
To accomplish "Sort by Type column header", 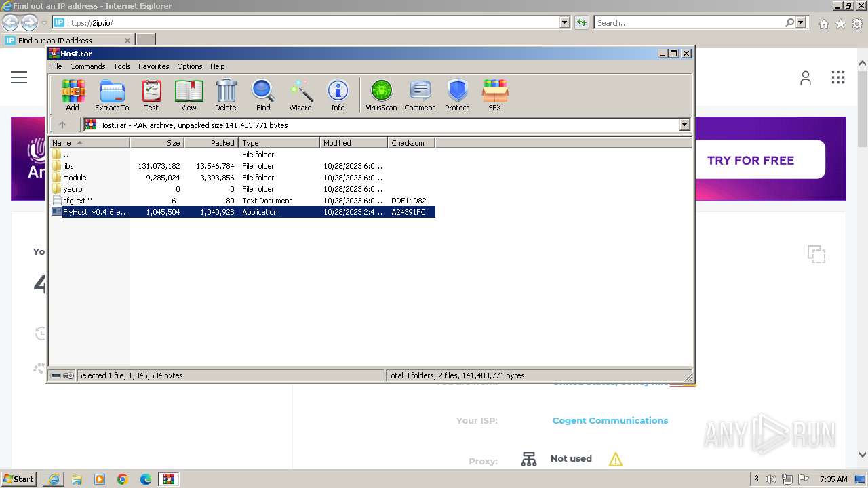I will pyautogui.click(x=279, y=143).
